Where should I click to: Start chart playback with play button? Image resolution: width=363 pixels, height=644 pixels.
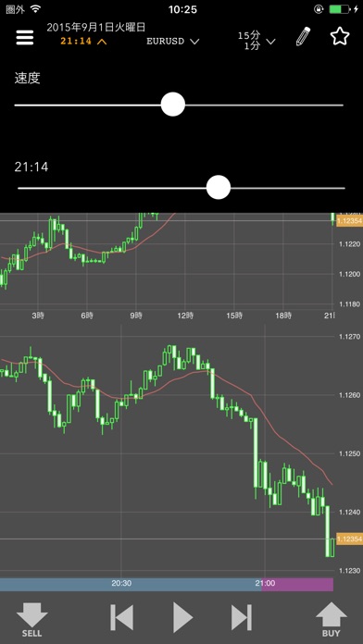click(x=182, y=617)
